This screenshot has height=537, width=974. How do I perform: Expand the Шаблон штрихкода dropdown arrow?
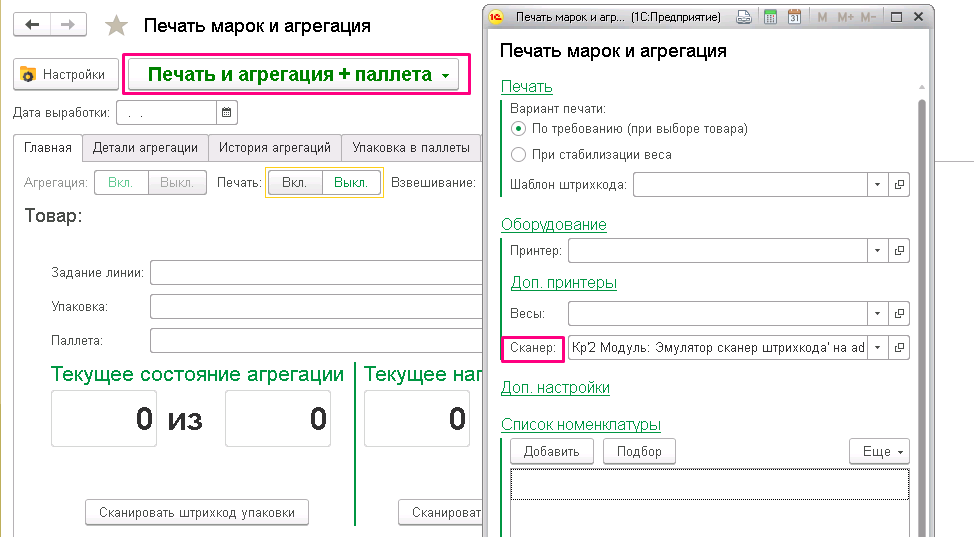(877, 185)
